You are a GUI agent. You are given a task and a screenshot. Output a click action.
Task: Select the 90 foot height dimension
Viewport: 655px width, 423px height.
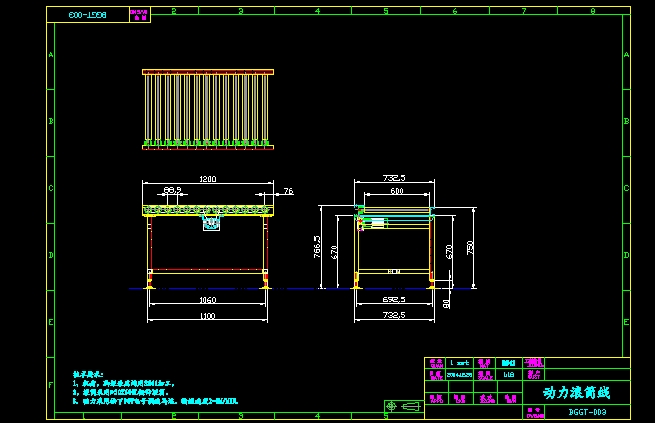click(x=446, y=304)
